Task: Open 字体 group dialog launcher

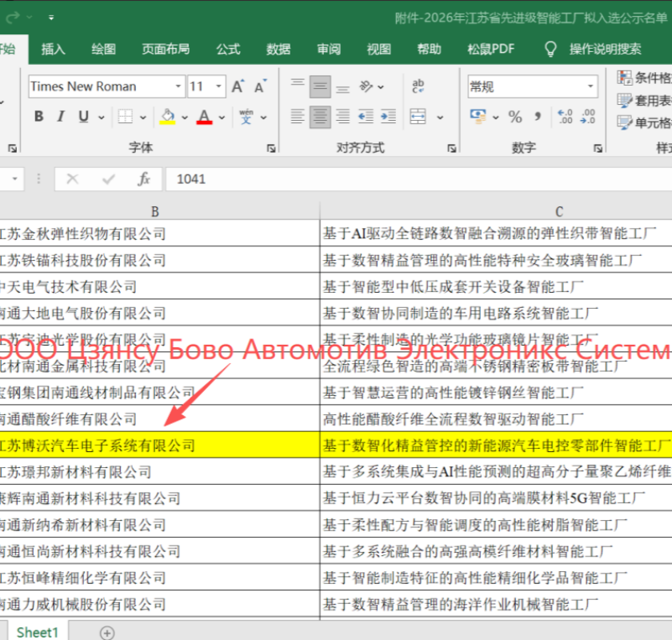Action: pyautogui.click(x=271, y=148)
